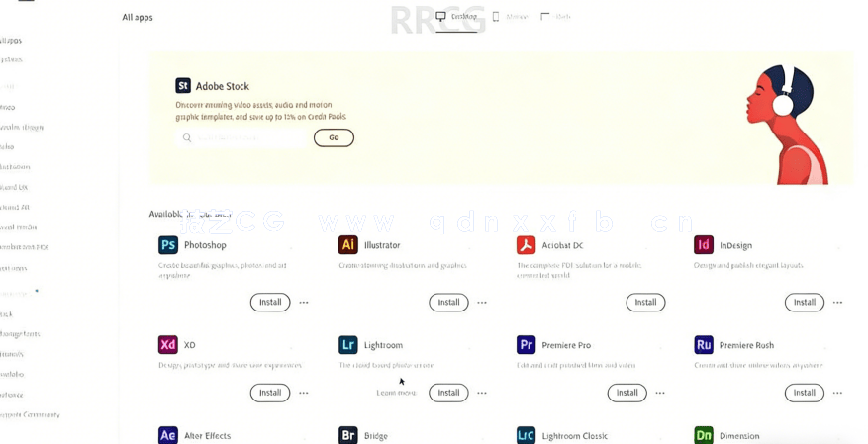Click the Lightroom app icon

click(x=347, y=345)
